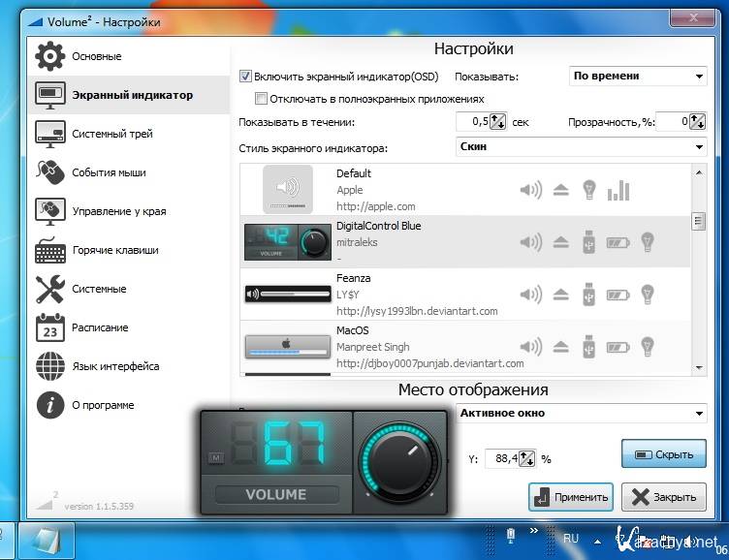Click the calendar icon for Расписание
This screenshot has height=560, width=729.
coord(50,327)
